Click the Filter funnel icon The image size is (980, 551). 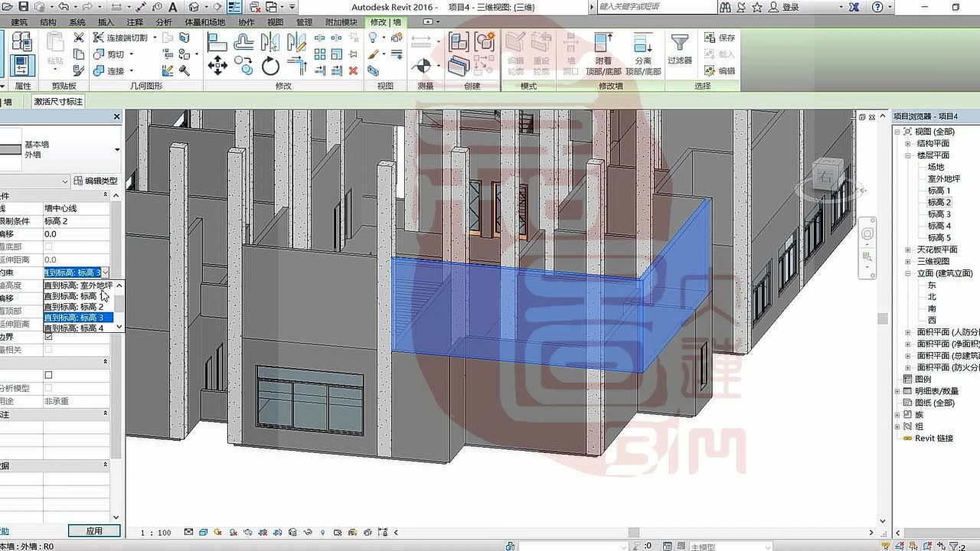679,42
